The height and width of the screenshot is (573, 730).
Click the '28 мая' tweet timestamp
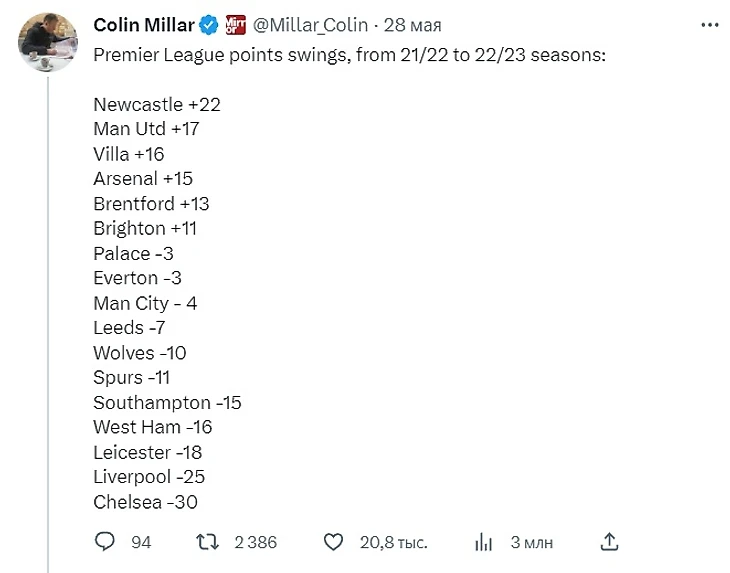pos(410,25)
